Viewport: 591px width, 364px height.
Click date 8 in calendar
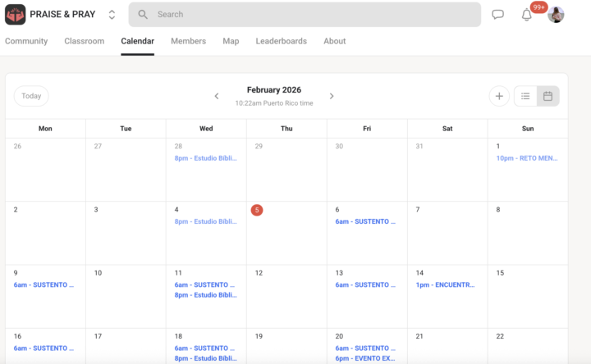(498, 210)
